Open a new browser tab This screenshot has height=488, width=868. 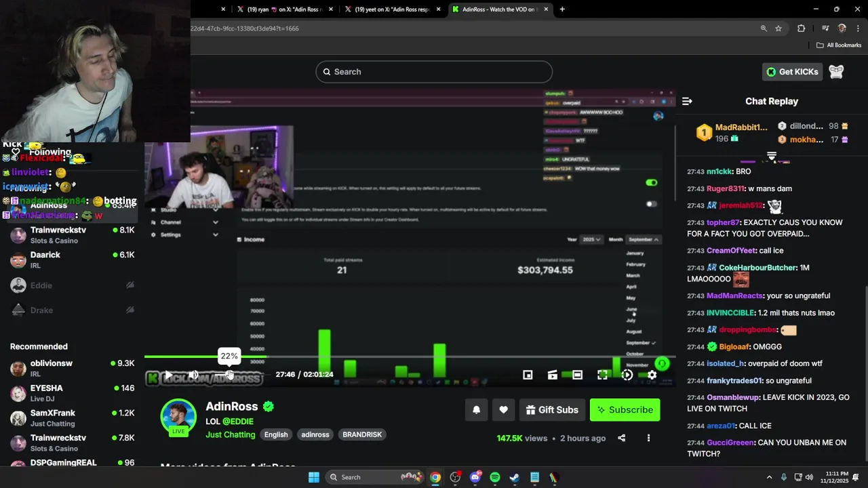coord(562,9)
